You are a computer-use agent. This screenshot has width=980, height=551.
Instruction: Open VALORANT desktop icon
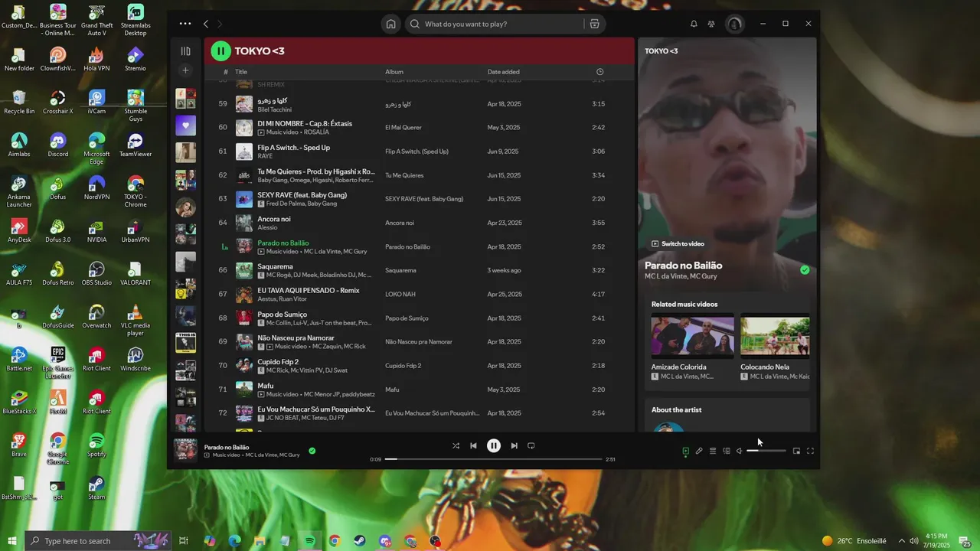(x=136, y=272)
